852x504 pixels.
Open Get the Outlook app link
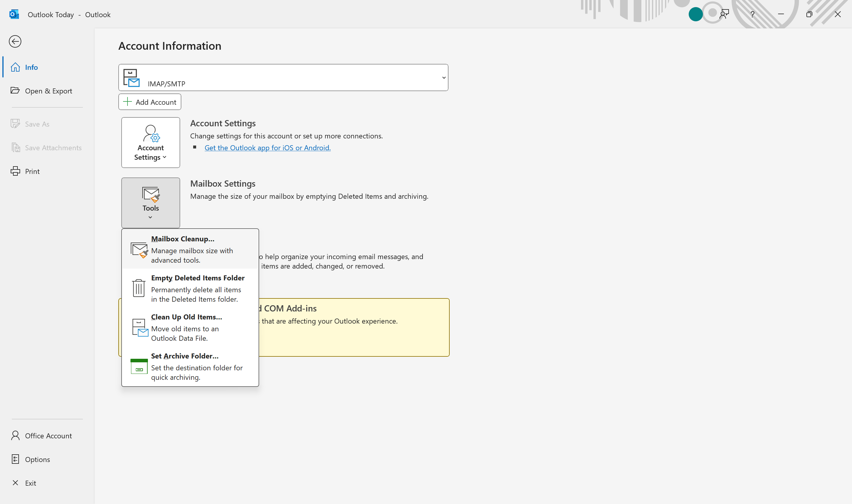[x=268, y=148]
